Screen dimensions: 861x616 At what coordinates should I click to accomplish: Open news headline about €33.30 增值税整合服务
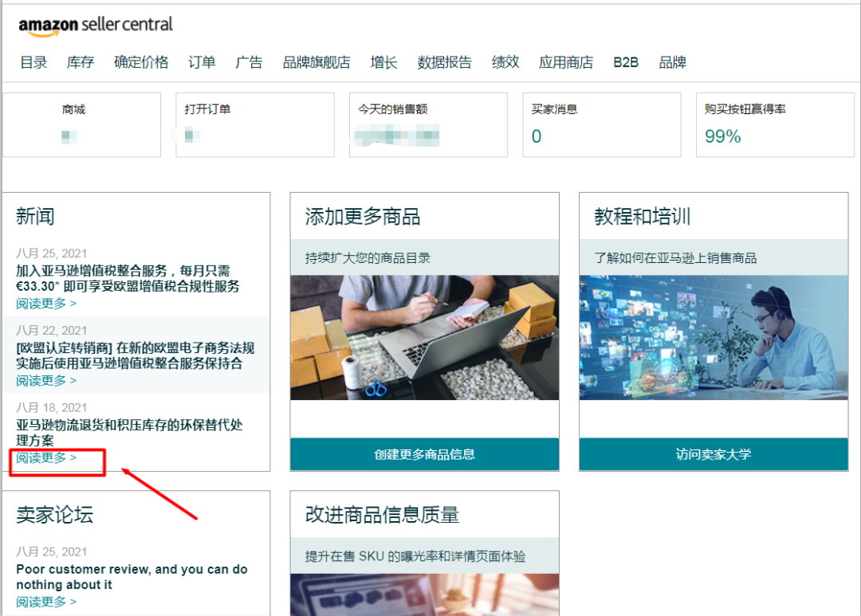tap(128, 278)
